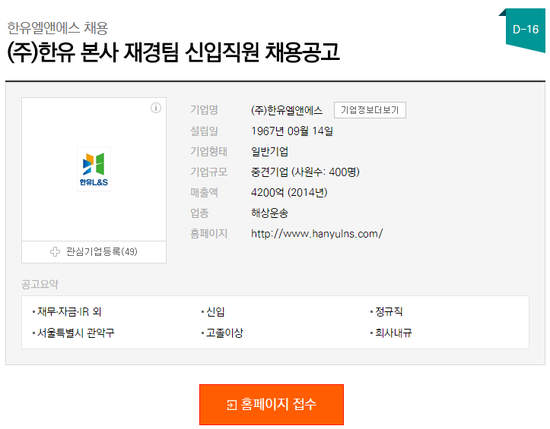Click summary item 정규직
This screenshot has height=429, width=550.
click(x=389, y=311)
